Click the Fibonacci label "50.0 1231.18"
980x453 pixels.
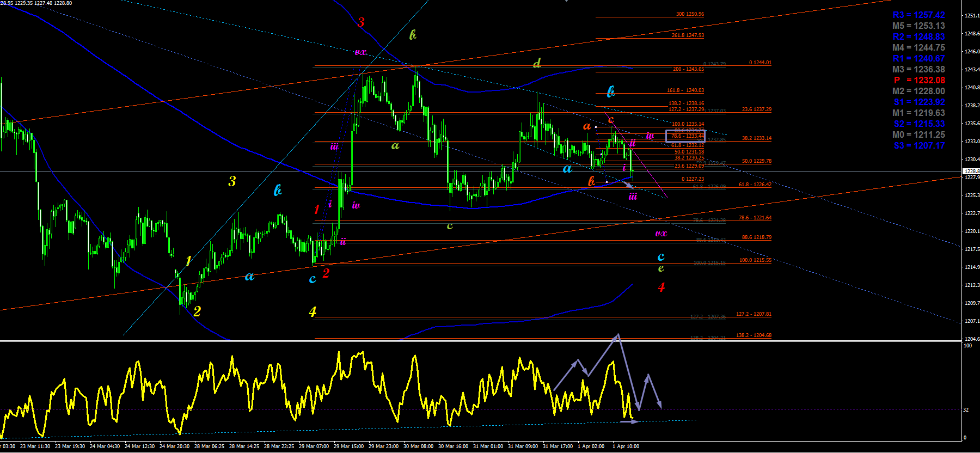coord(689,152)
